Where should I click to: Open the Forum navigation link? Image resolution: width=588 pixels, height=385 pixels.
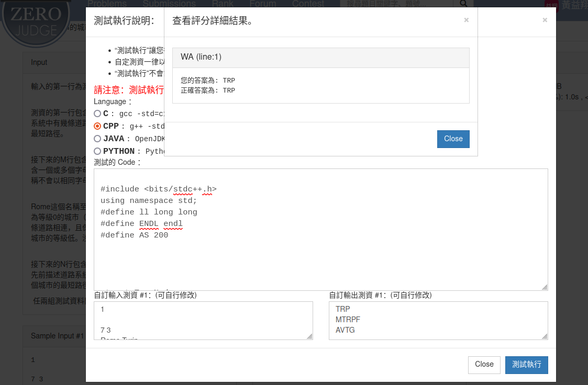pos(263,4)
